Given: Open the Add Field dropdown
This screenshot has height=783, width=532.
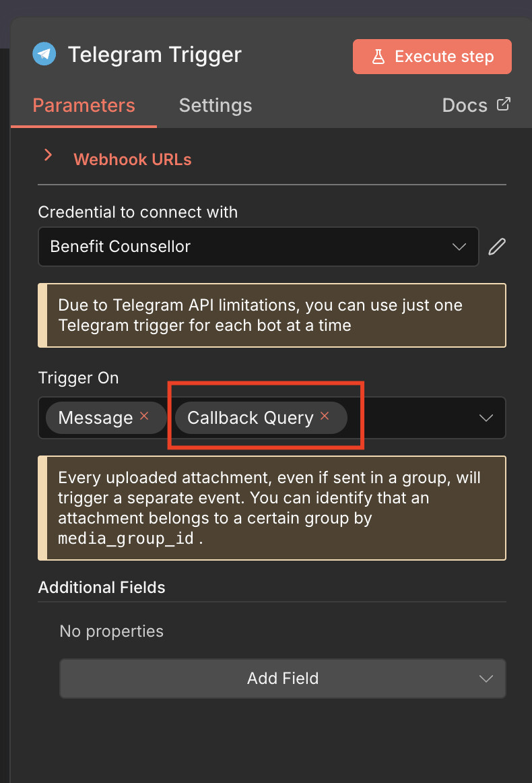Looking at the screenshot, I should coord(282,678).
